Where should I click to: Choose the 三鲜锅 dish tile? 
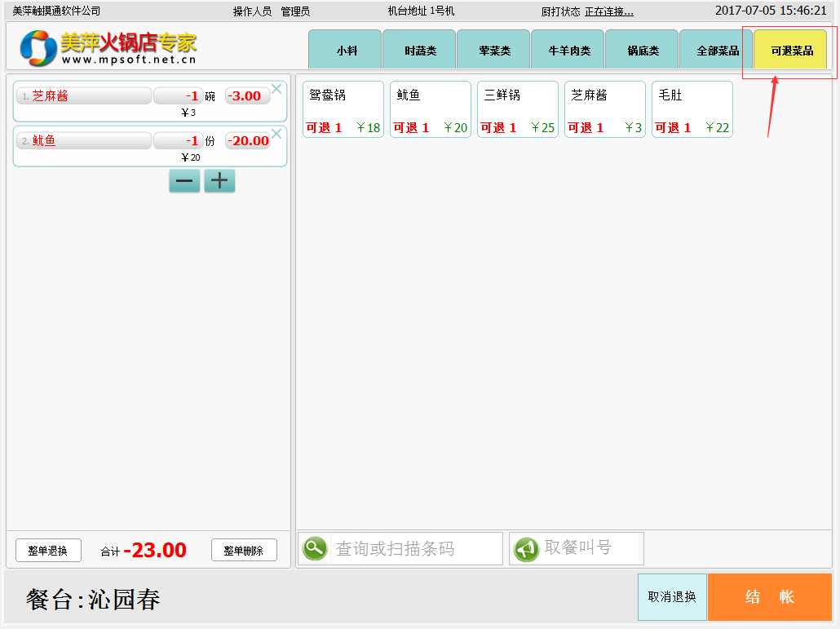coord(518,109)
